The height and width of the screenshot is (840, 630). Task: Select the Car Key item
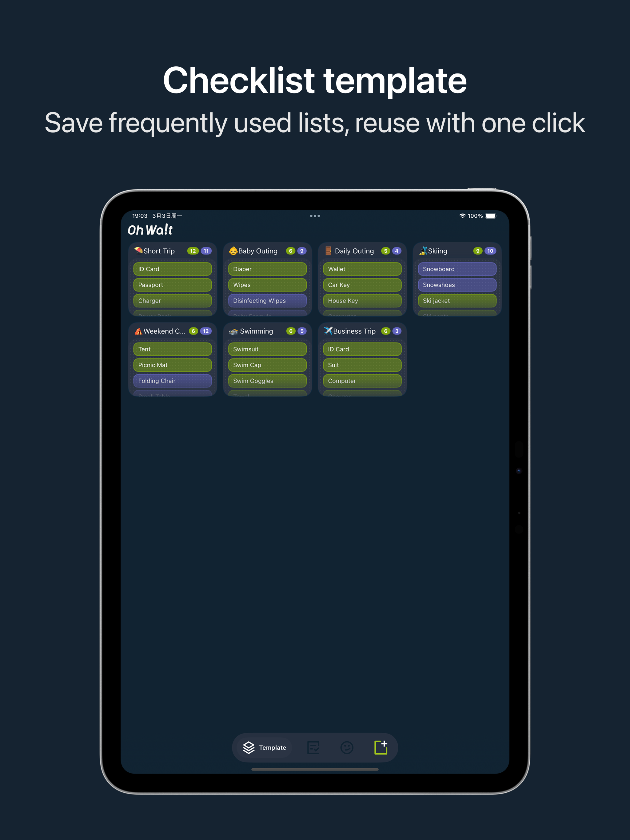362,284
